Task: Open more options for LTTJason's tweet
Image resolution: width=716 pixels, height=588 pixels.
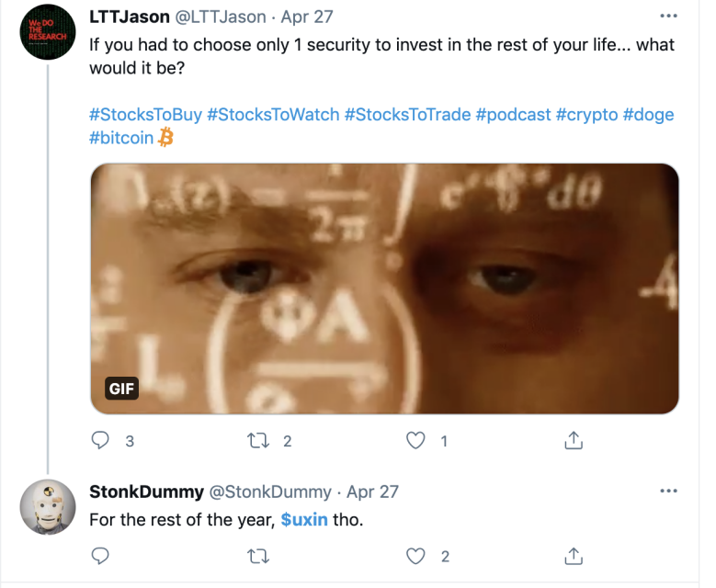Action: [668, 17]
